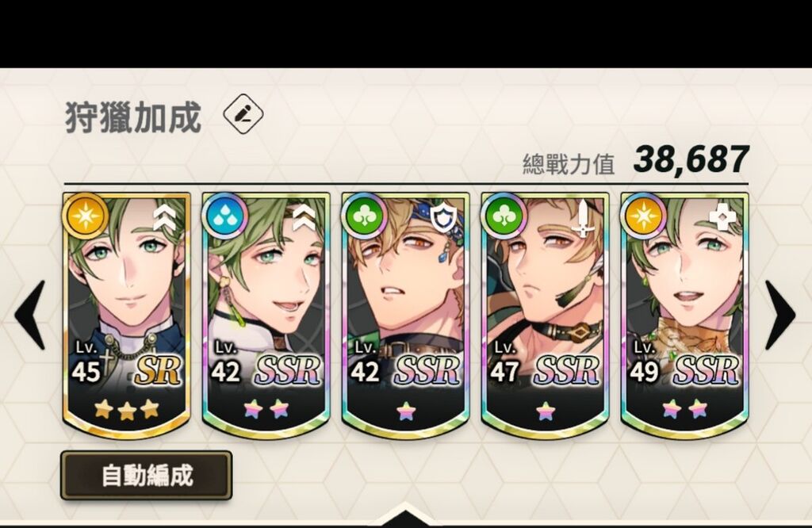This screenshot has width=812, height=528.
Task: Tap the chevron role icon on SR card
Action: coord(165,217)
